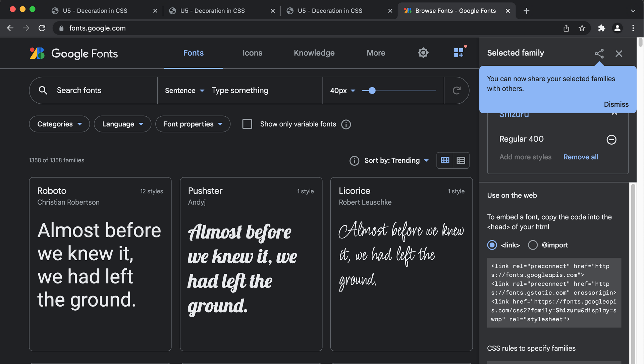The width and height of the screenshot is (644, 364).
Task: Dismiss the share families tooltip
Action: click(x=616, y=104)
